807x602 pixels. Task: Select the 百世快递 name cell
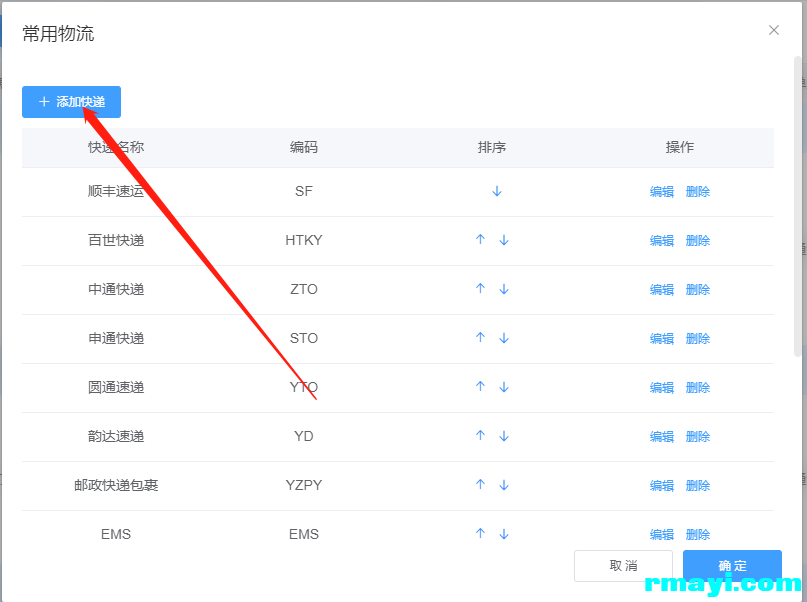click(x=116, y=240)
